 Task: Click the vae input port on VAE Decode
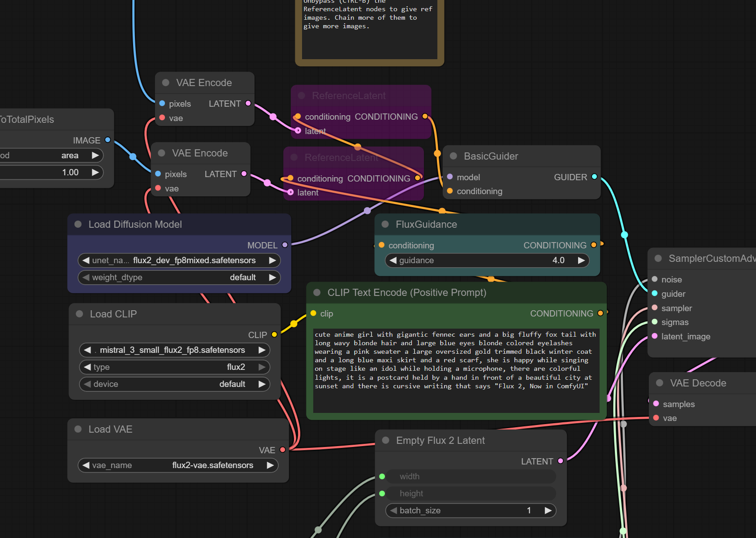tap(656, 418)
